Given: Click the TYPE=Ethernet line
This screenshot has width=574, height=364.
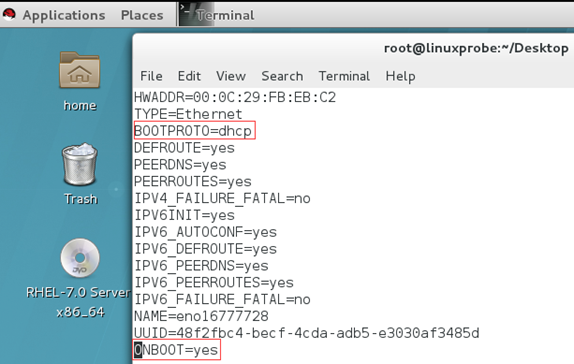Looking at the screenshot, I should click(x=188, y=114).
